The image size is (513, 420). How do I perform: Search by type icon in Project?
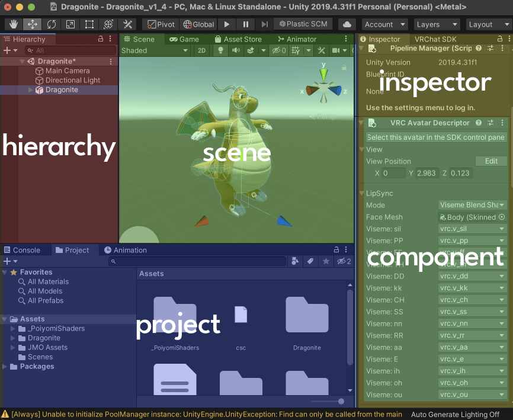click(x=295, y=261)
